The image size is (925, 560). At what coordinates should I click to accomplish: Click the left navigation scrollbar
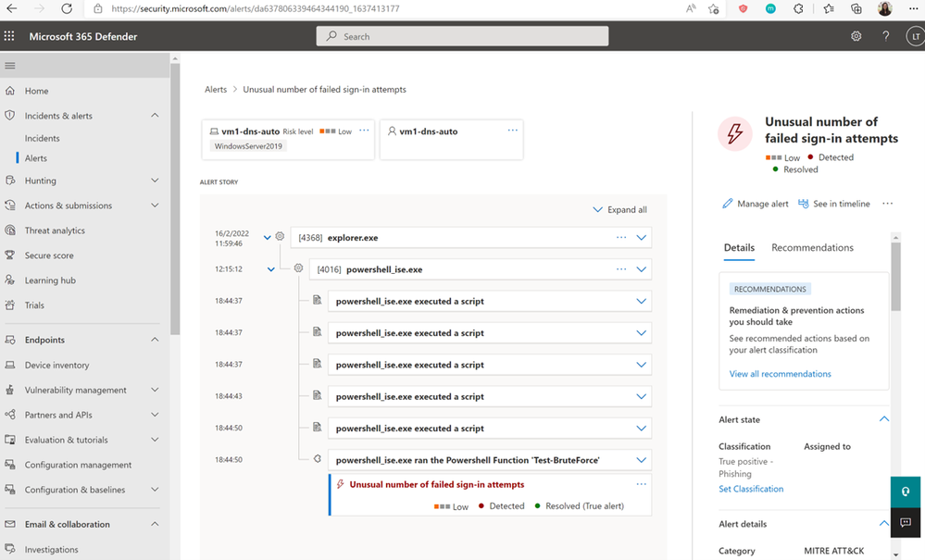click(x=175, y=201)
